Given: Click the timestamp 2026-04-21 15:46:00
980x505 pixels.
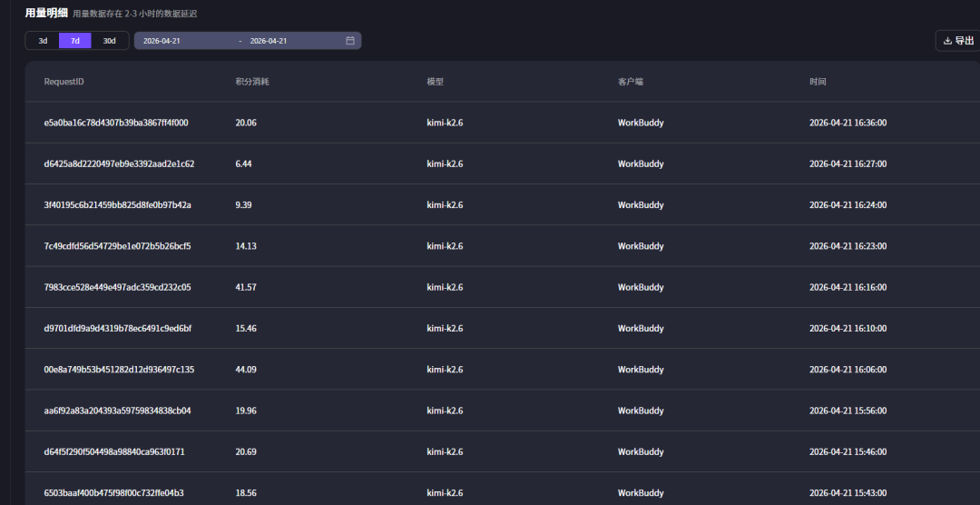Looking at the screenshot, I should coord(848,451).
